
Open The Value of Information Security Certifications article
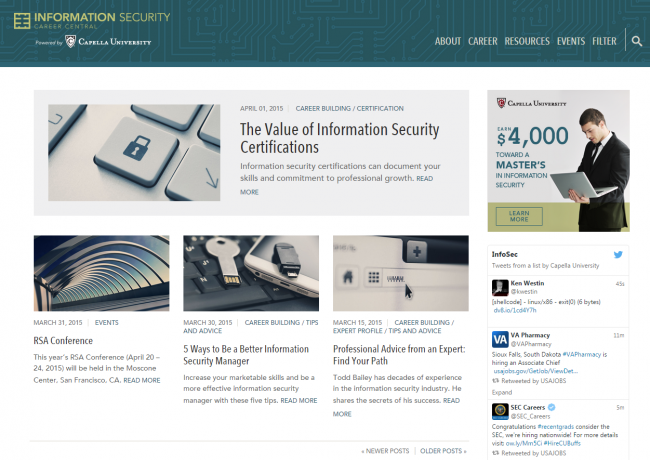339,138
